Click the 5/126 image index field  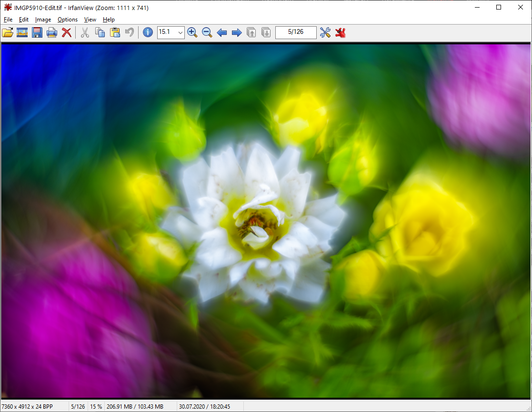click(x=296, y=32)
